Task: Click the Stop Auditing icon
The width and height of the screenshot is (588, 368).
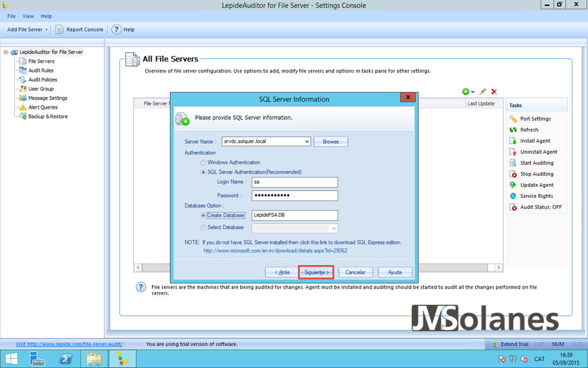Action: [x=513, y=174]
